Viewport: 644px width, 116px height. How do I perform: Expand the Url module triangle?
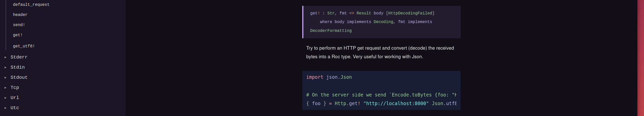[6, 98]
